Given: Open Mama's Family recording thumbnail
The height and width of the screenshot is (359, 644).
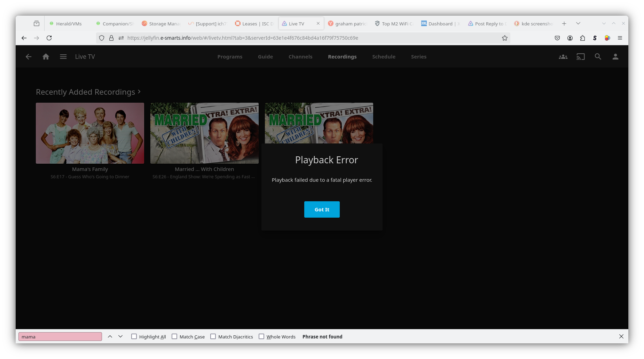Looking at the screenshot, I should pos(90,133).
